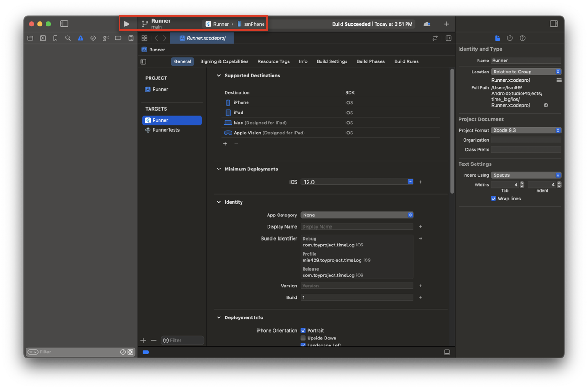588x389 pixels.
Task: Add a supported destination with plus button
Action: coord(225,144)
